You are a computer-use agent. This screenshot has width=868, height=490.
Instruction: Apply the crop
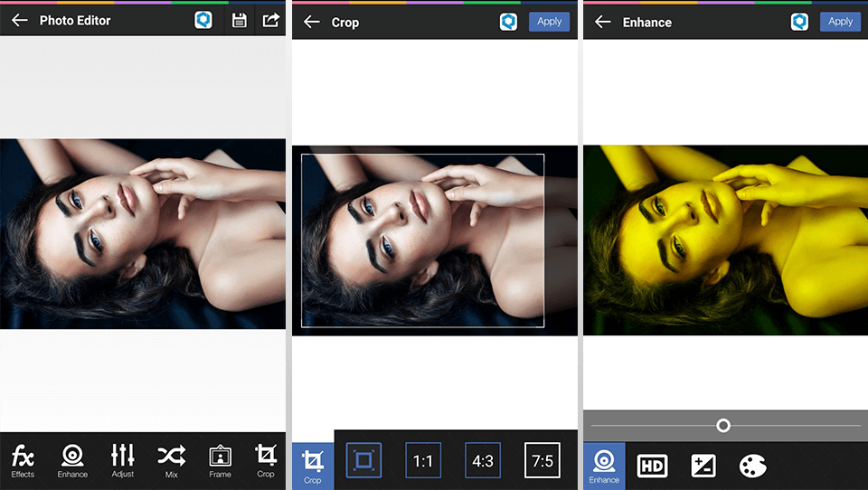click(549, 22)
